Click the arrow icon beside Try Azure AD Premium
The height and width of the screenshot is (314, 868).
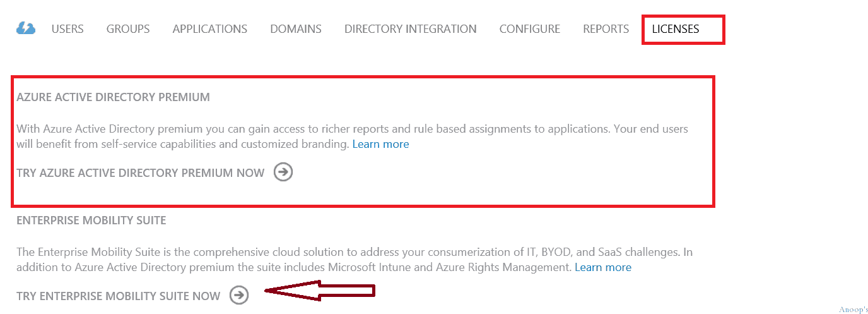coord(283,172)
